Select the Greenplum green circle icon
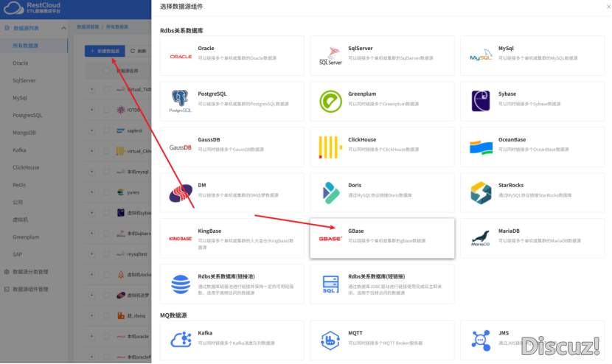The height and width of the screenshot is (364, 612). click(x=330, y=101)
